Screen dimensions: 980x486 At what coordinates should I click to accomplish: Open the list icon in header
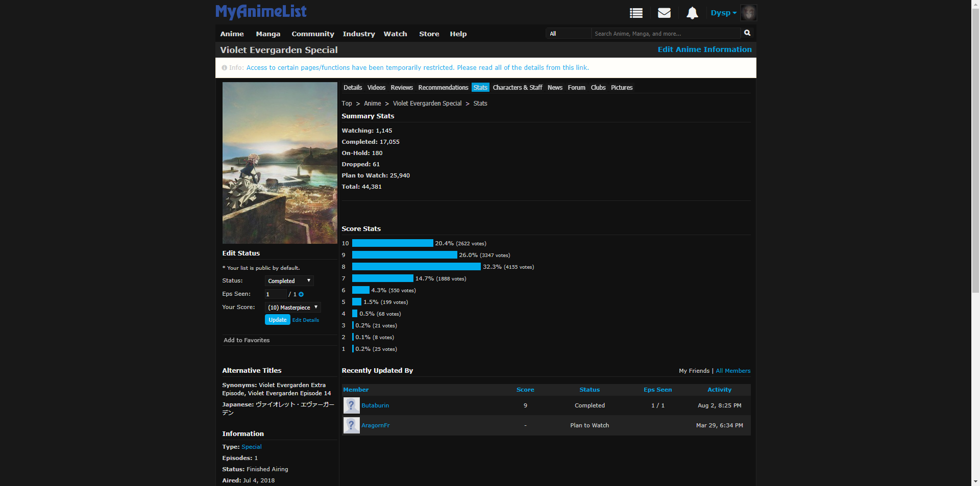(x=636, y=13)
